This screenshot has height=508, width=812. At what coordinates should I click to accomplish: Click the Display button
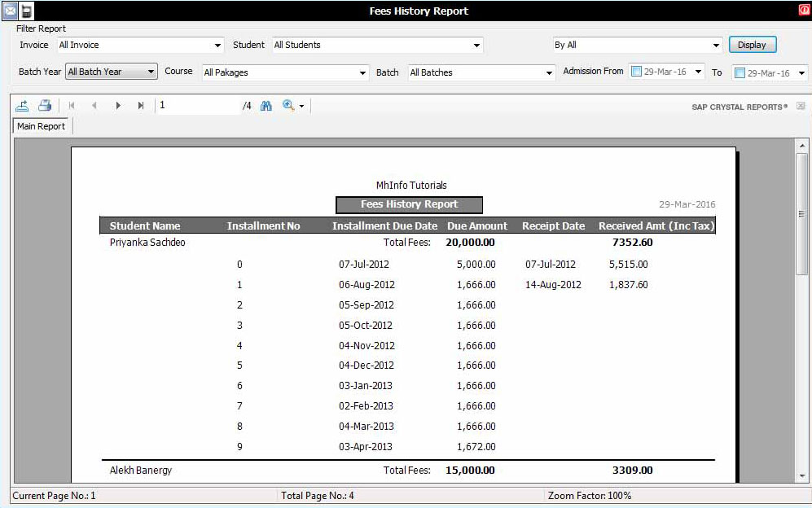click(x=753, y=45)
